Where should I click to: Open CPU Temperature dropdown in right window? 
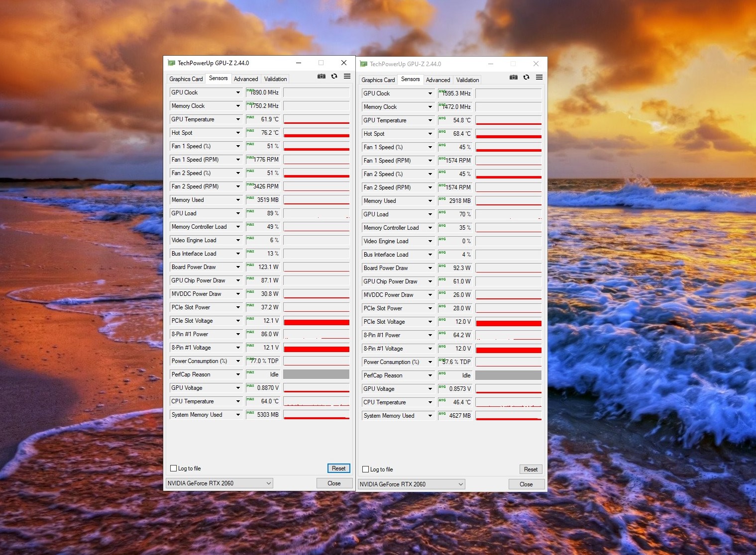(430, 402)
